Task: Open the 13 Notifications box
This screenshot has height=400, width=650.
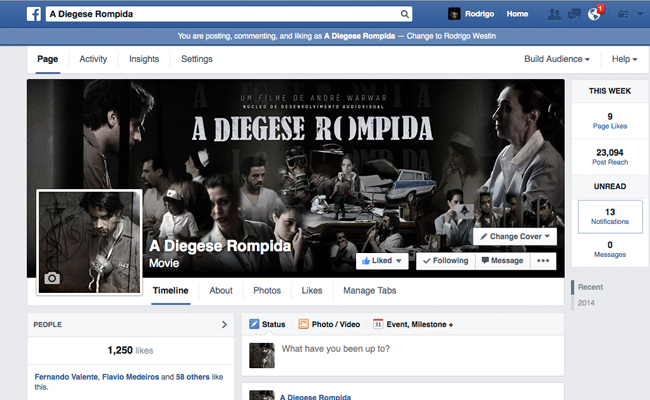Action: [x=610, y=216]
